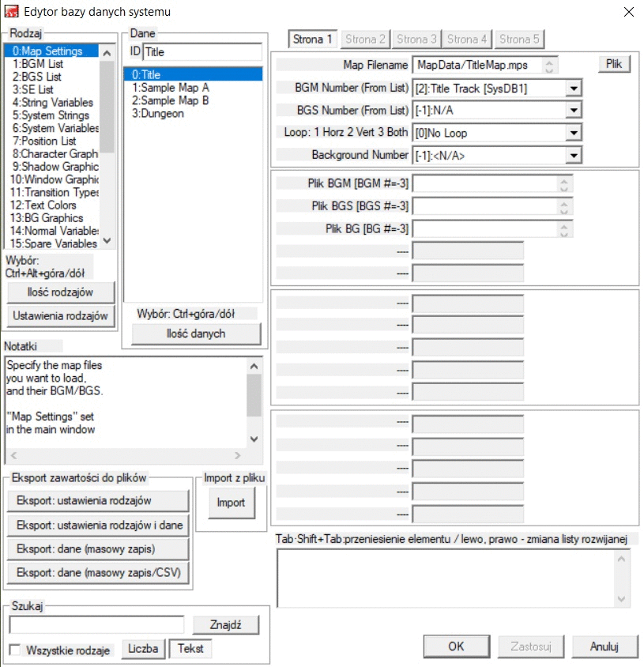
Task: Click the Plik file browse button
Action: tap(614, 65)
